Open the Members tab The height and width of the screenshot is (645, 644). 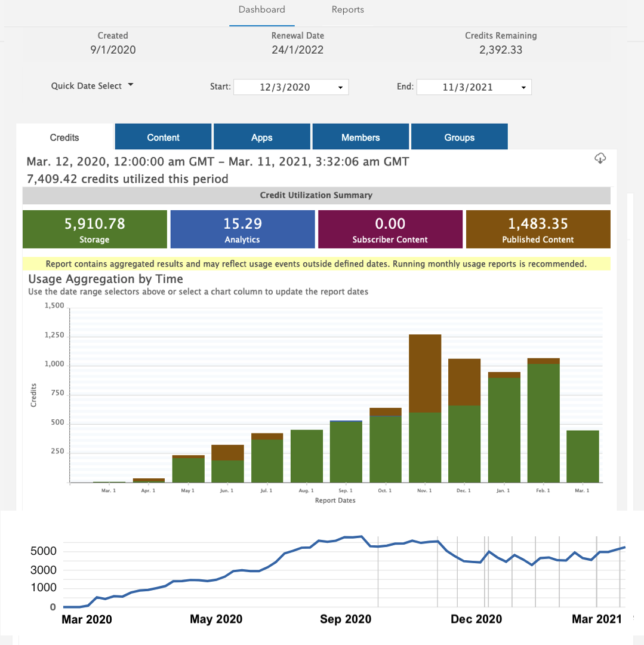point(360,136)
